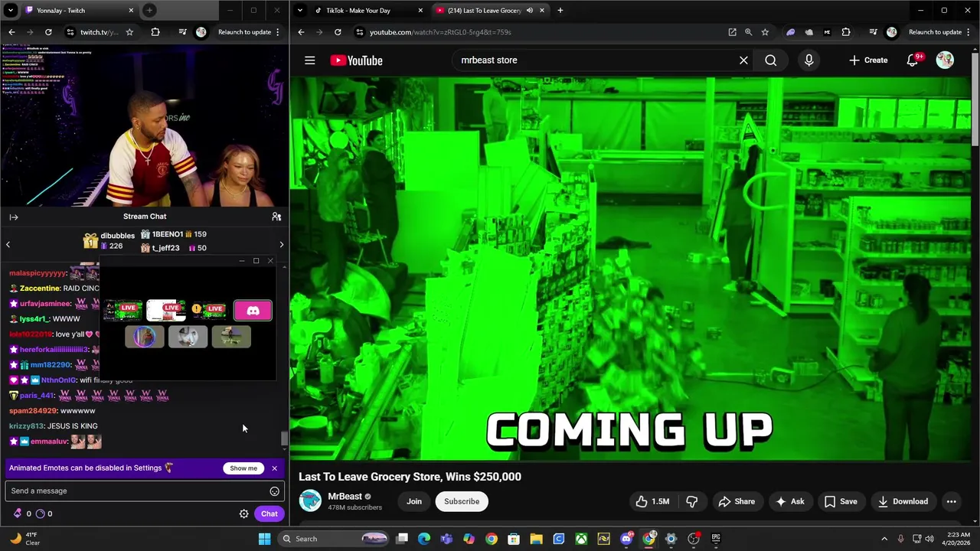The image size is (980, 551).
Task: Show previous gift leaderboard entry
Action: [8, 244]
